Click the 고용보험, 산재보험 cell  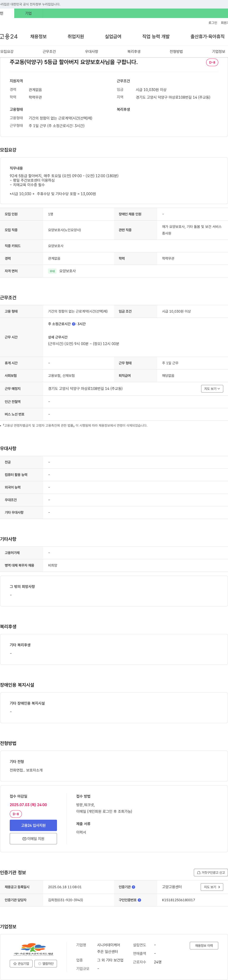61,375
